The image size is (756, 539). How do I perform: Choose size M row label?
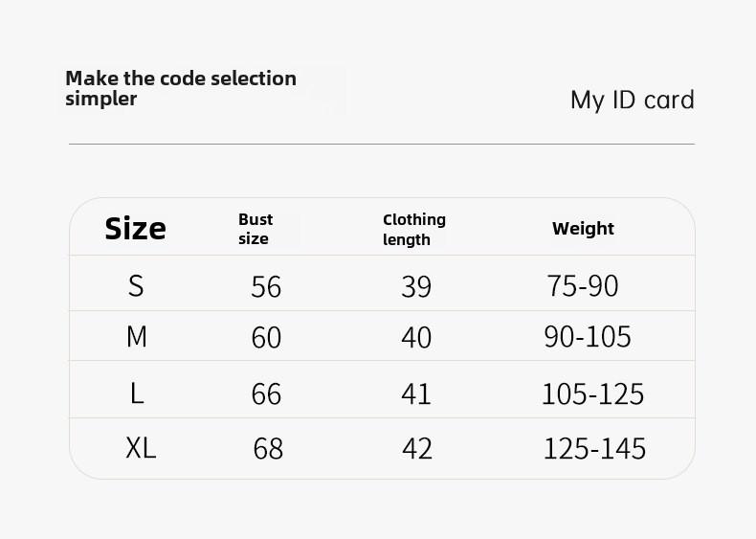(137, 336)
